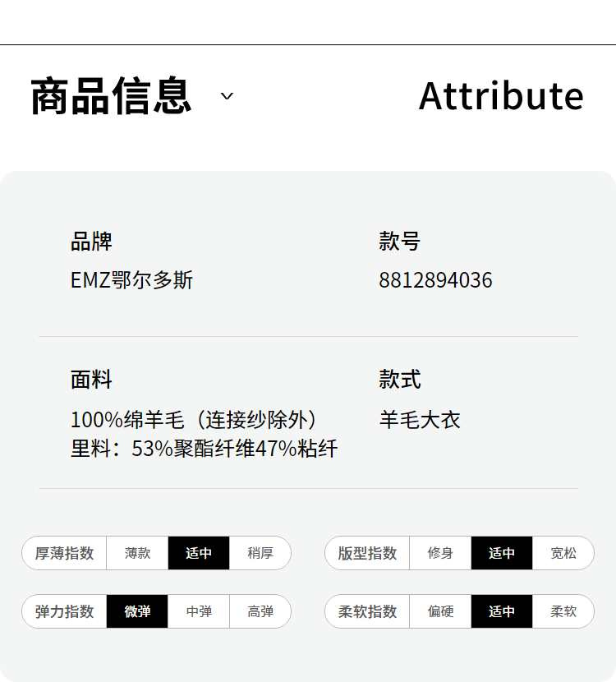
Task: Click the 款号 field label
Action: coord(399,241)
